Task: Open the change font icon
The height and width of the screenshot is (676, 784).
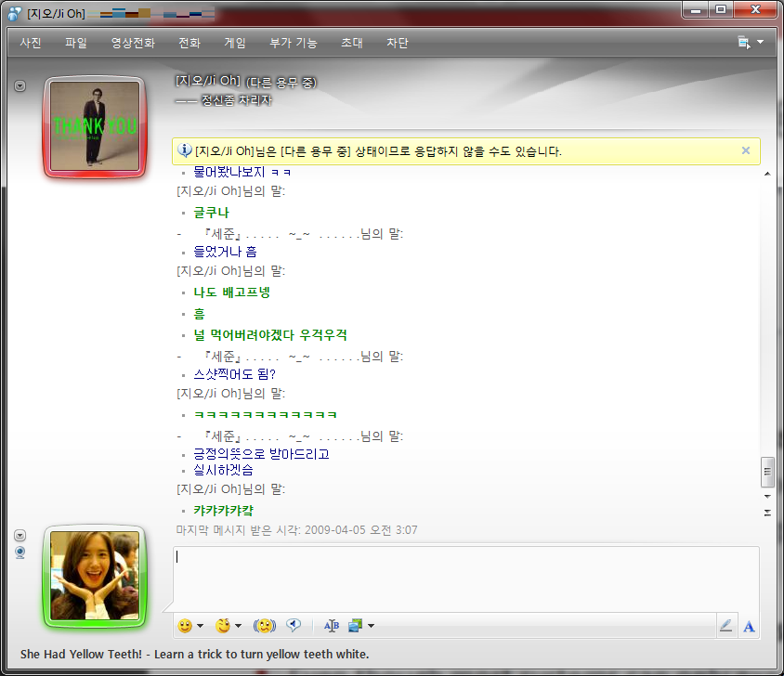Action: pos(332,626)
